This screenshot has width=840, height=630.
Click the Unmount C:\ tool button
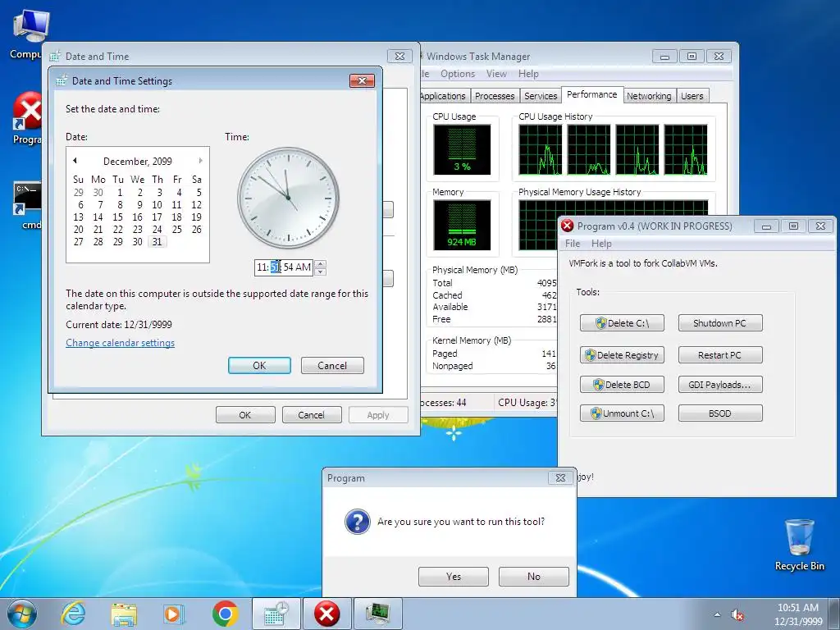(x=622, y=413)
